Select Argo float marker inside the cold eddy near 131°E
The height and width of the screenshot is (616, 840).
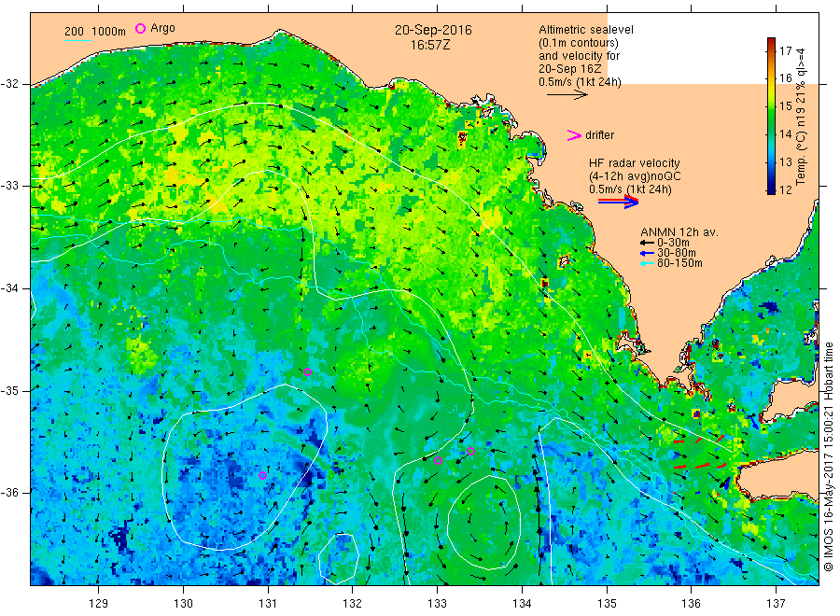point(262,475)
